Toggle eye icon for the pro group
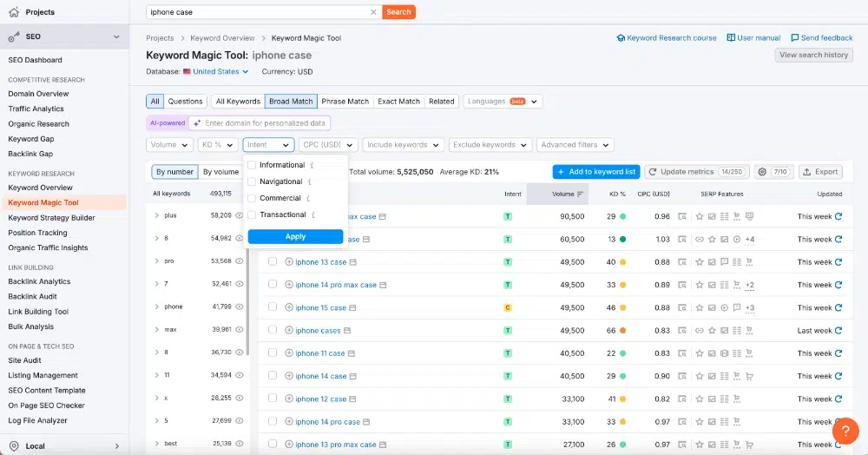Screen dimensions: 868x455 pyautogui.click(x=240, y=260)
